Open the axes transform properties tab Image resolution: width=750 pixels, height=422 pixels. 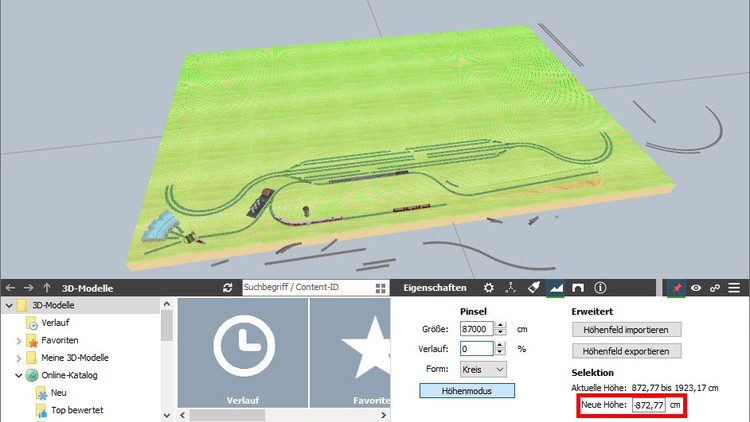tap(510, 288)
